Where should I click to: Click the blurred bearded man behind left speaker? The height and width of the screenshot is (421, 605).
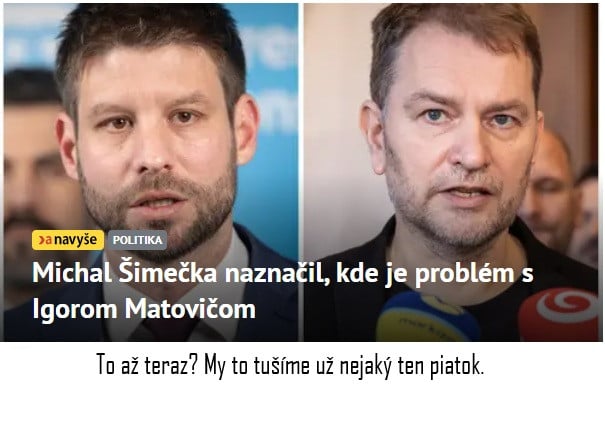tap(33, 185)
